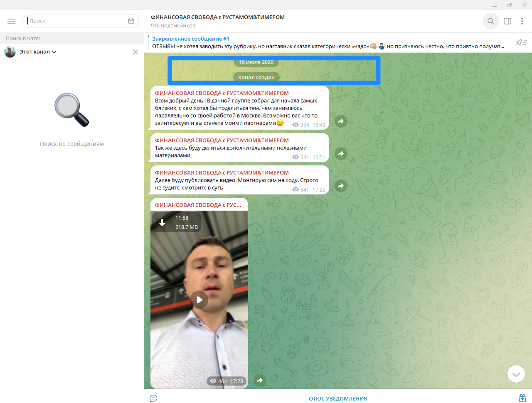Forward the first welcome message via share arrow

click(x=341, y=121)
